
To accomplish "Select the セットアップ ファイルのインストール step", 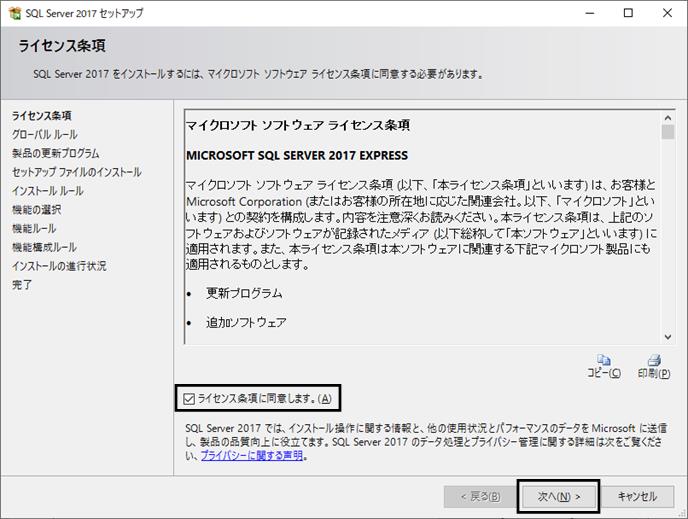I will click(77, 172).
